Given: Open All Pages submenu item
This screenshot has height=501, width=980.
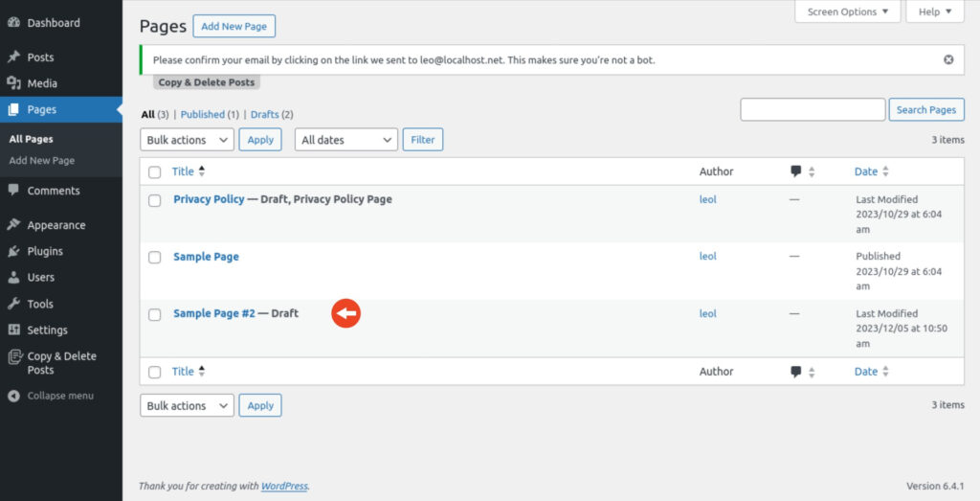Looking at the screenshot, I should coord(32,139).
